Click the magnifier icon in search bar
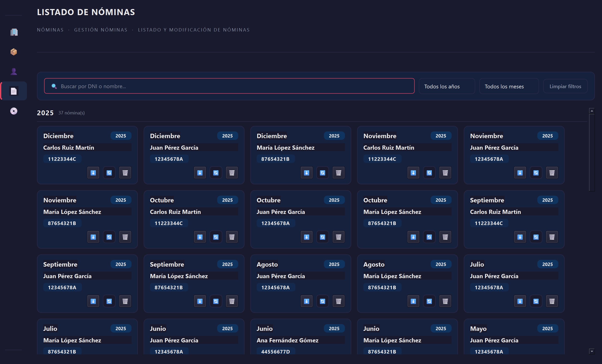The width and height of the screenshot is (602, 364). 54,86
